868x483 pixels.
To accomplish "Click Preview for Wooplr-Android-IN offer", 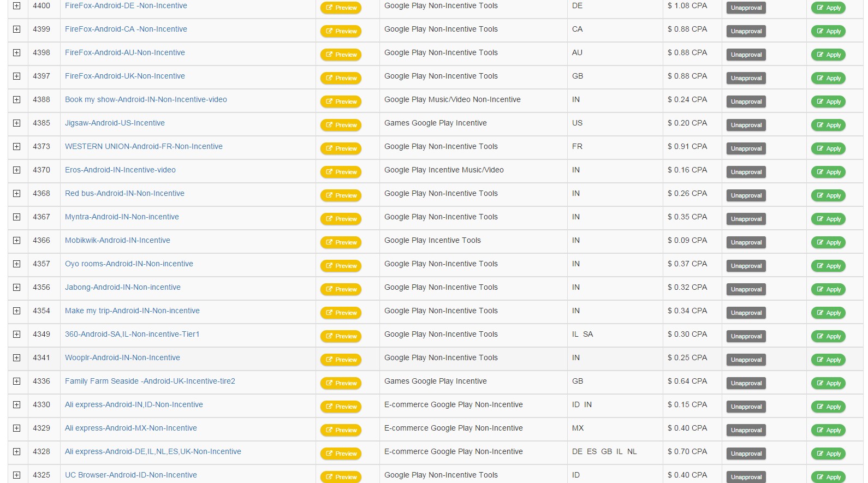I will [x=341, y=360].
